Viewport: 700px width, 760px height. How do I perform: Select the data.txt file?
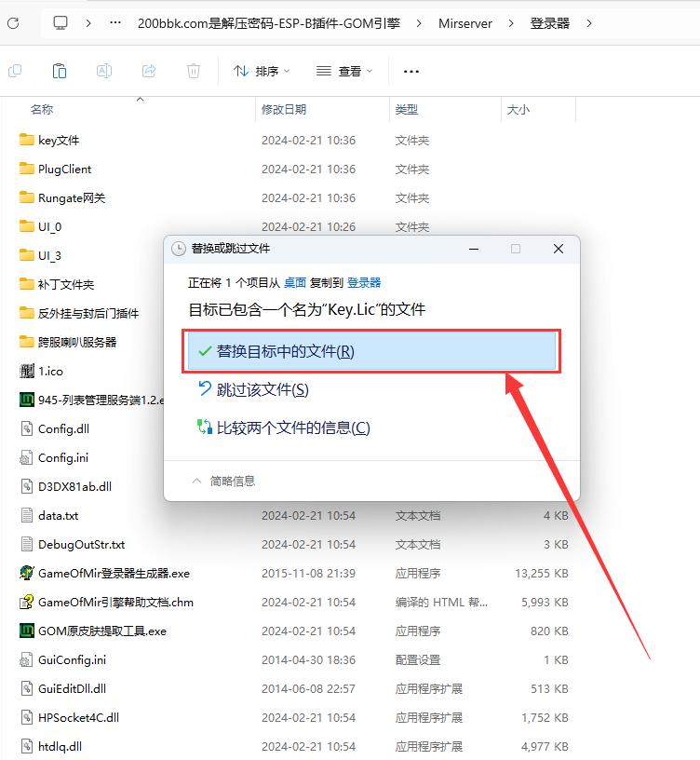[x=49, y=515]
